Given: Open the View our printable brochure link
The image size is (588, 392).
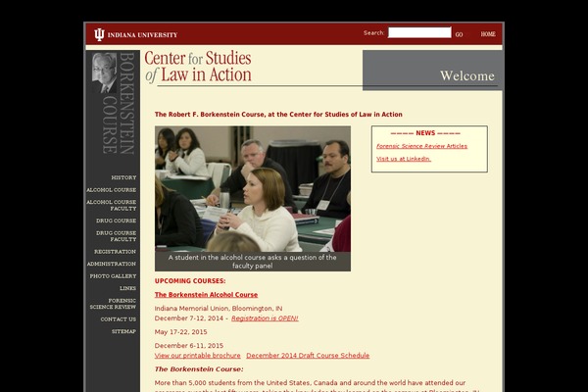Looking at the screenshot, I should (x=198, y=355).
